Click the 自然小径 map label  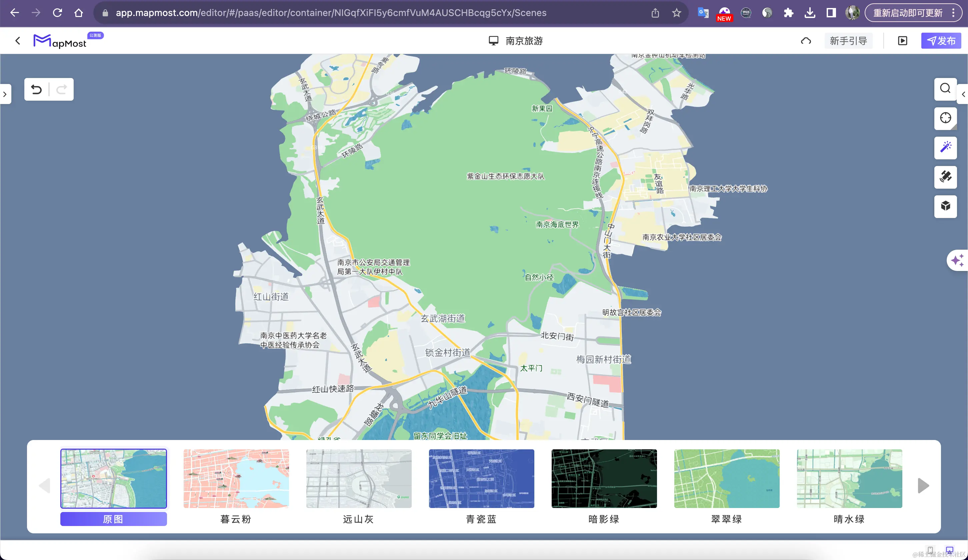point(539,277)
